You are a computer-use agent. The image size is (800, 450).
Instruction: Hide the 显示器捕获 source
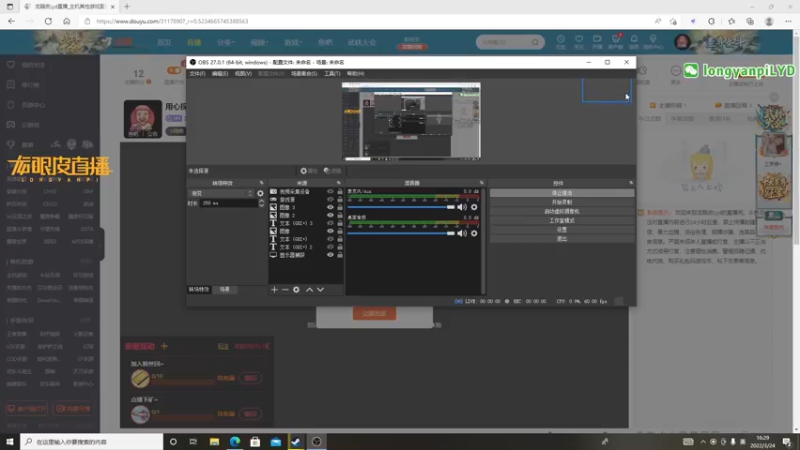click(x=330, y=255)
